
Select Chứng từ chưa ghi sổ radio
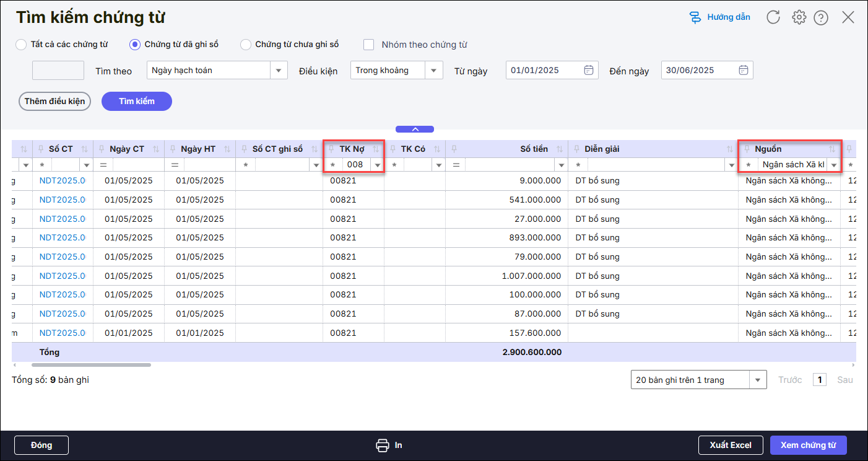point(246,45)
